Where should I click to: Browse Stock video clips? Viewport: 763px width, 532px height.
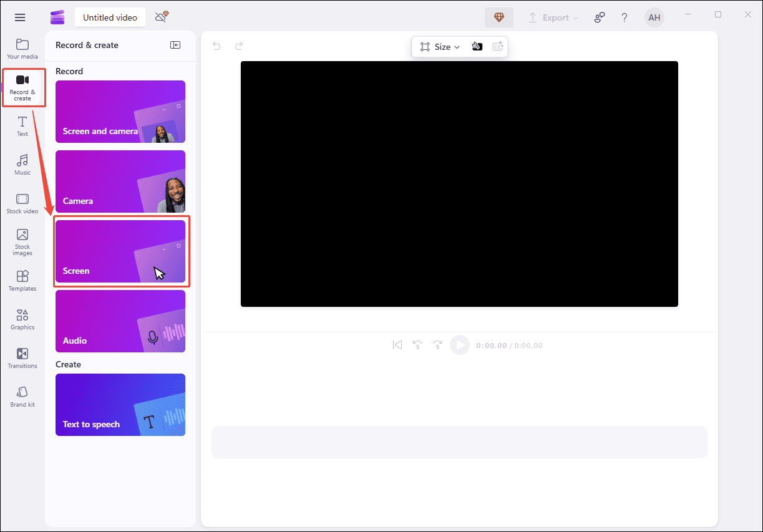(x=22, y=203)
